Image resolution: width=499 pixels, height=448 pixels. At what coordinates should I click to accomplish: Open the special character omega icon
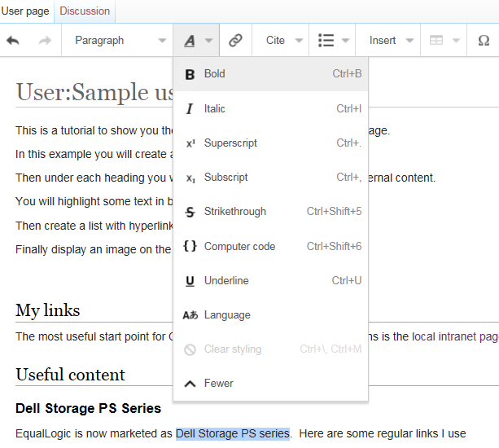pyautogui.click(x=484, y=40)
